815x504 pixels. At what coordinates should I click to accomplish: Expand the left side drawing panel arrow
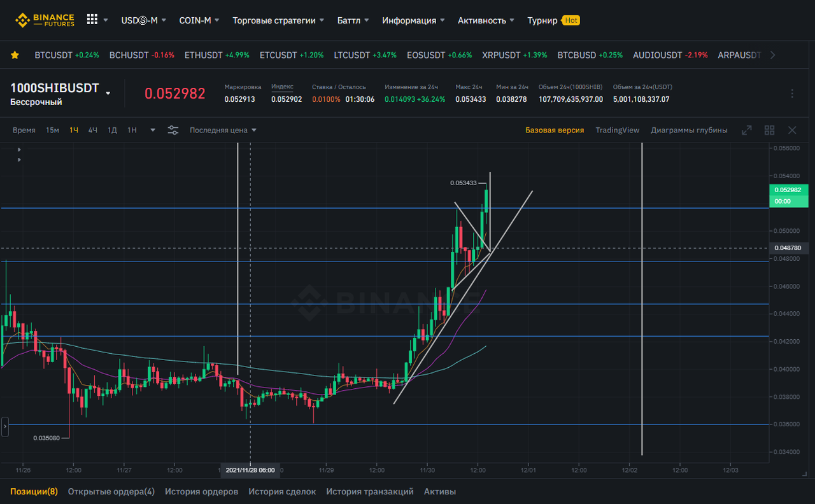(x=5, y=426)
